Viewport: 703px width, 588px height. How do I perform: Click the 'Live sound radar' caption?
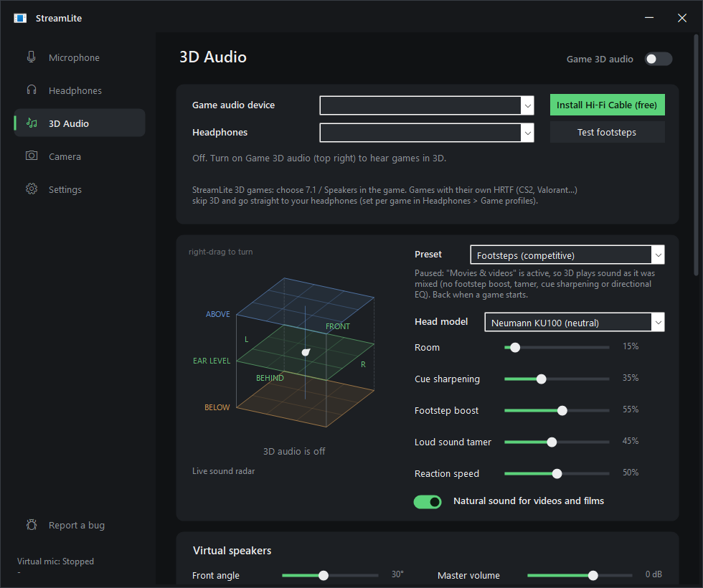[x=223, y=471]
